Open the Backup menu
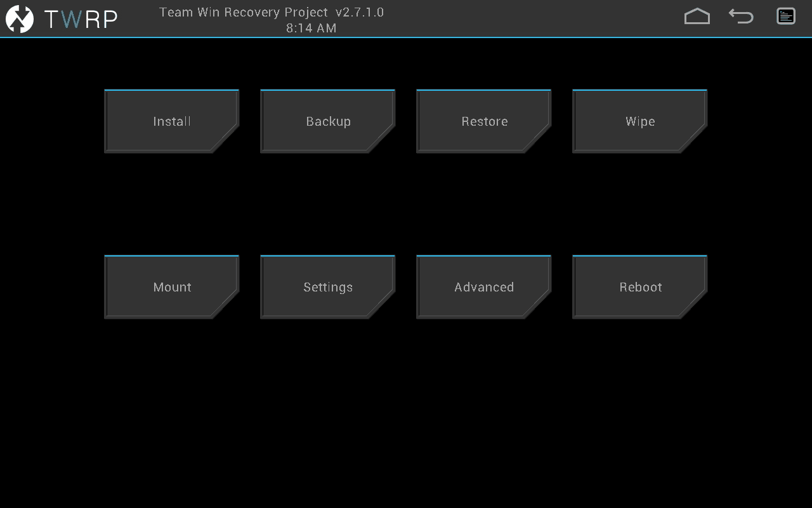This screenshot has height=508, width=812. click(x=328, y=121)
